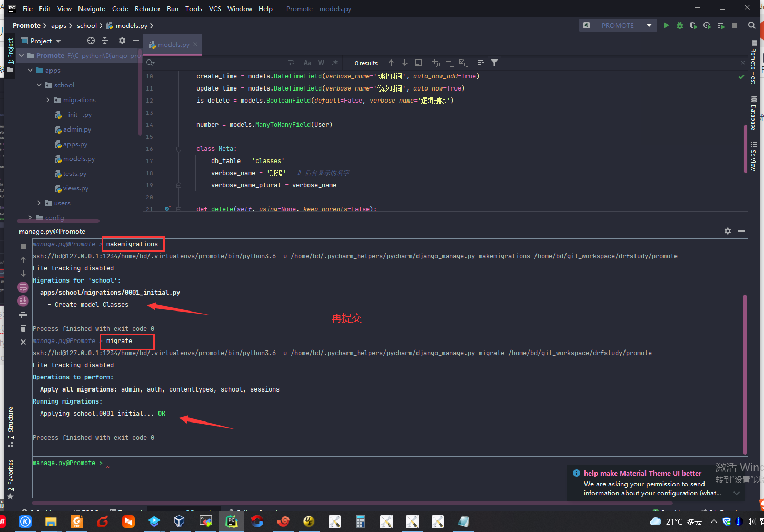Viewport: 764px width, 532px height.
Task: Toggle scroll to end in console
Action: click(x=23, y=301)
